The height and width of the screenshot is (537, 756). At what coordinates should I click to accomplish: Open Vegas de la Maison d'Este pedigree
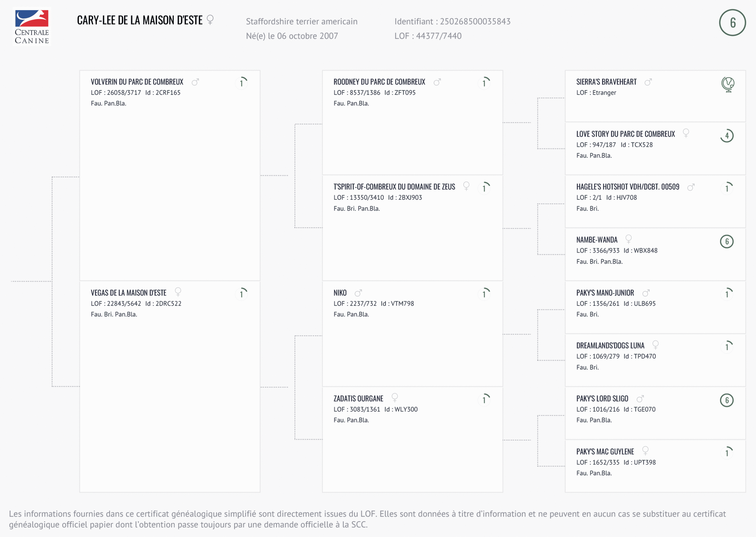pos(128,293)
